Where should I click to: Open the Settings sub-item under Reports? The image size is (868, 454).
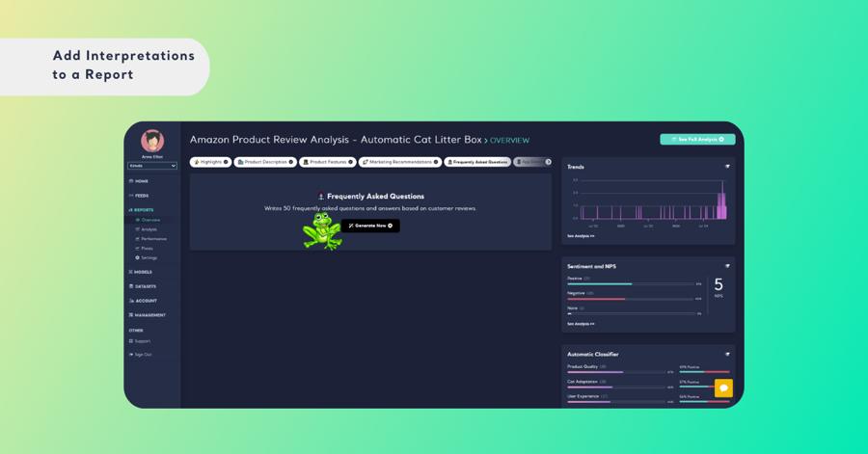click(147, 257)
